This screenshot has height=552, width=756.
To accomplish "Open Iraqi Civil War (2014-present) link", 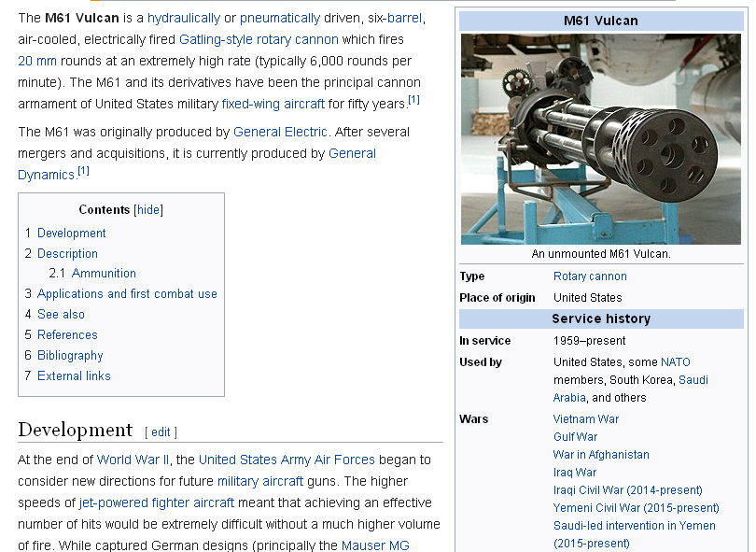I will click(x=628, y=490).
